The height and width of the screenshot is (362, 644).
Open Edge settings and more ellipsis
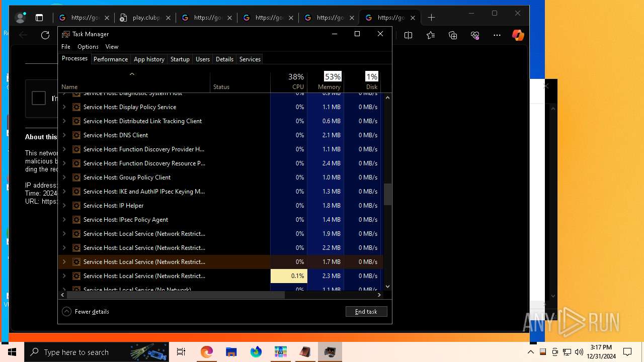click(x=497, y=35)
